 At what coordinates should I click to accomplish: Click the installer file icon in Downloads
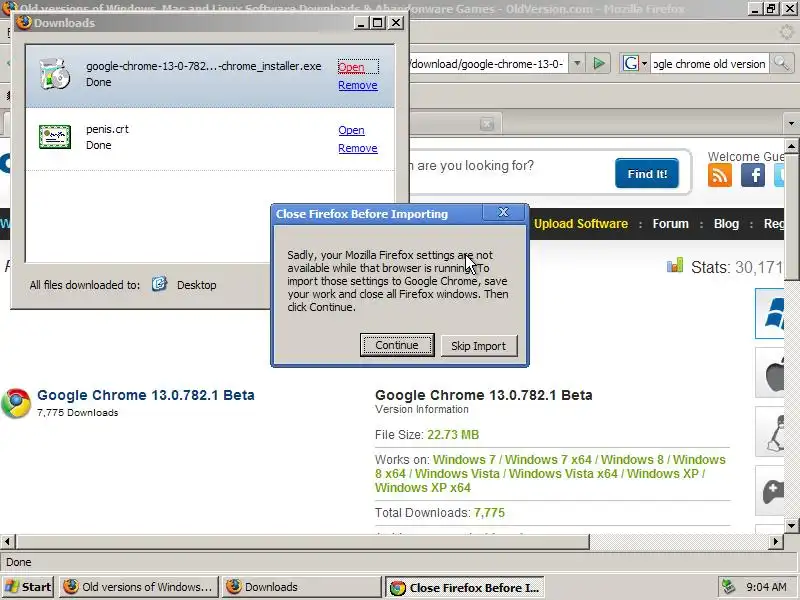(x=55, y=74)
